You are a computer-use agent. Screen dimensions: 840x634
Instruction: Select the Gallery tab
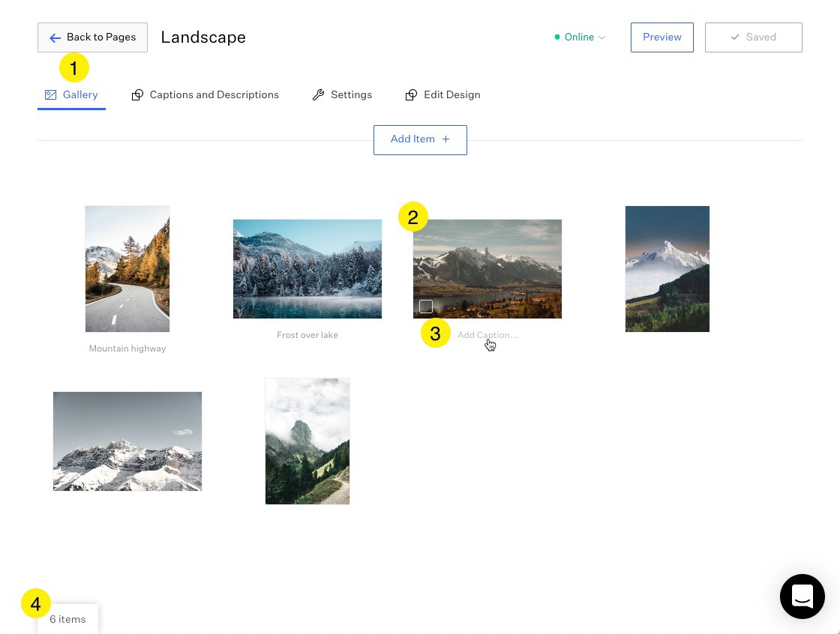pos(71,94)
